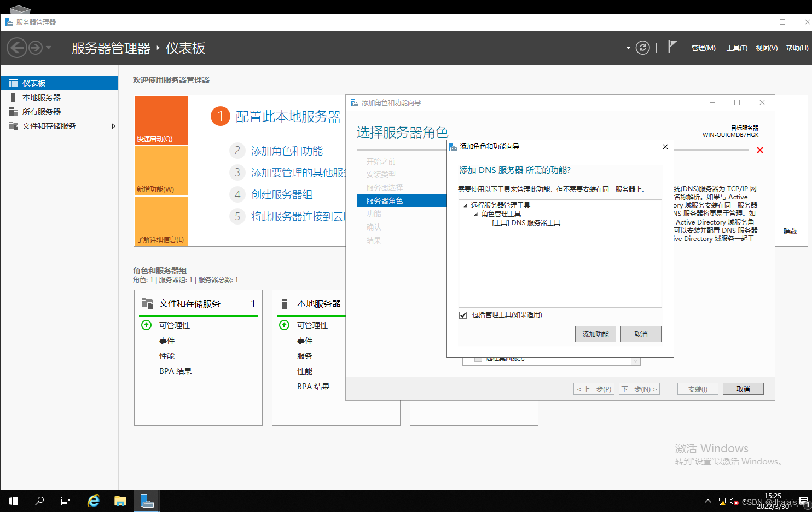Open the navigation history dropdown arrow
Image resolution: width=812 pixels, height=512 pixels.
coord(49,48)
